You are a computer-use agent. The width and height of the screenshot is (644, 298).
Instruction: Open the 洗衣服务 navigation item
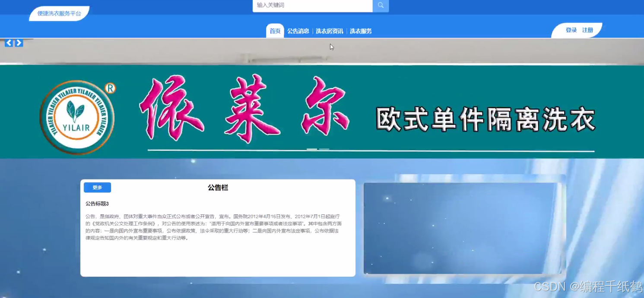[x=361, y=31]
